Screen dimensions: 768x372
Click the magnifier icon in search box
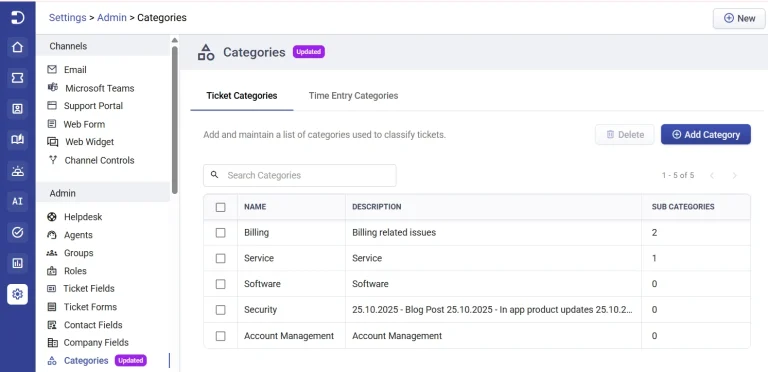click(214, 175)
